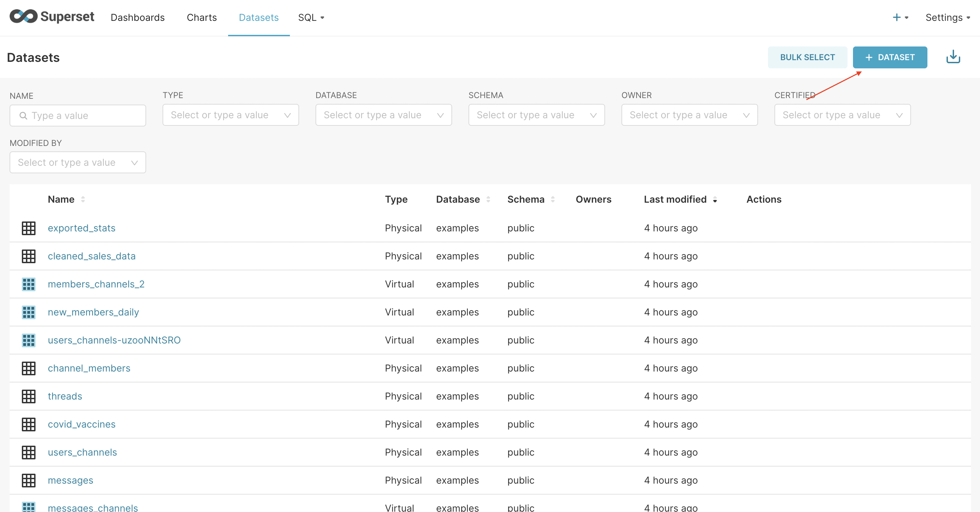The height and width of the screenshot is (512, 980).
Task: Focus the Name filter text field
Action: pos(84,116)
